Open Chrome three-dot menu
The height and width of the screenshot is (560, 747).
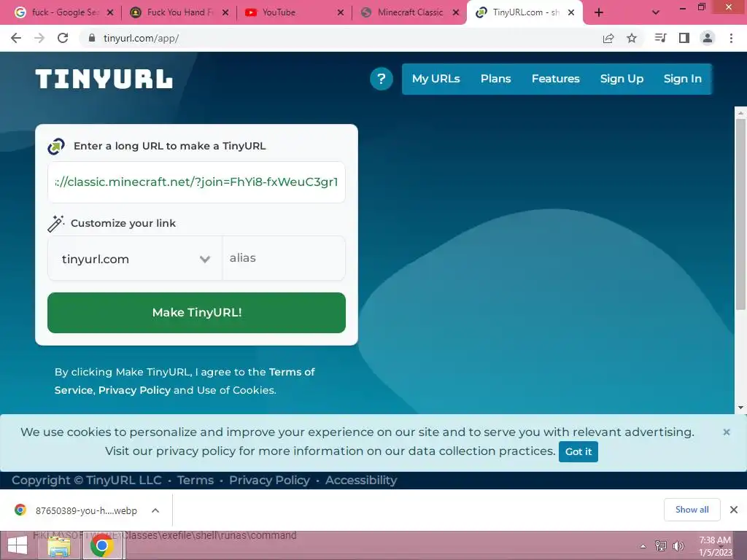click(731, 38)
